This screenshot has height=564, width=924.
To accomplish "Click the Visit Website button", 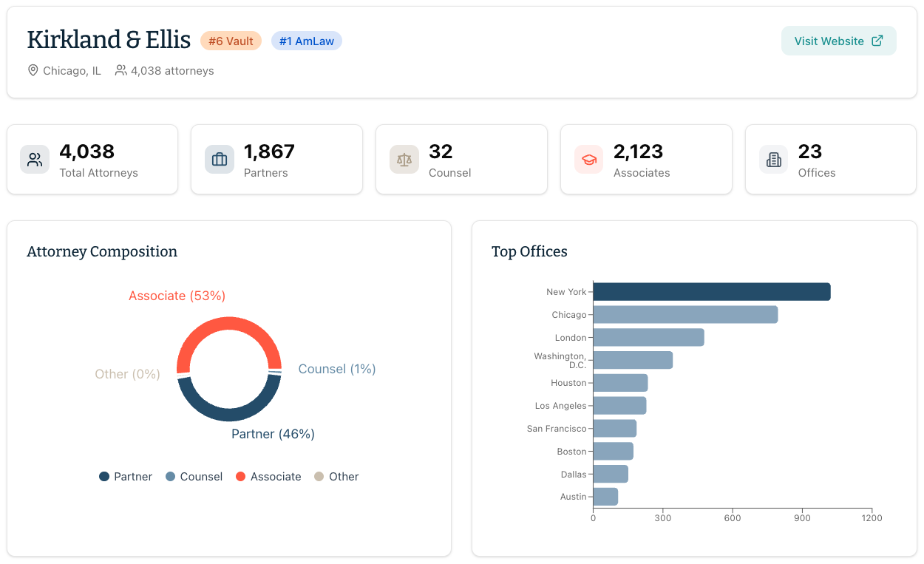I will (x=838, y=41).
